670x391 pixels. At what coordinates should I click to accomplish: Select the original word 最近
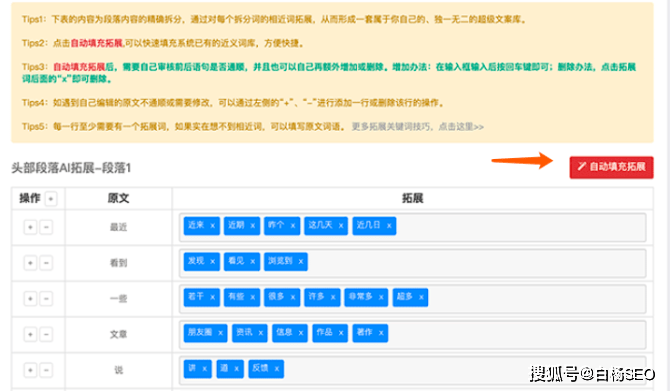click(118, 227)
